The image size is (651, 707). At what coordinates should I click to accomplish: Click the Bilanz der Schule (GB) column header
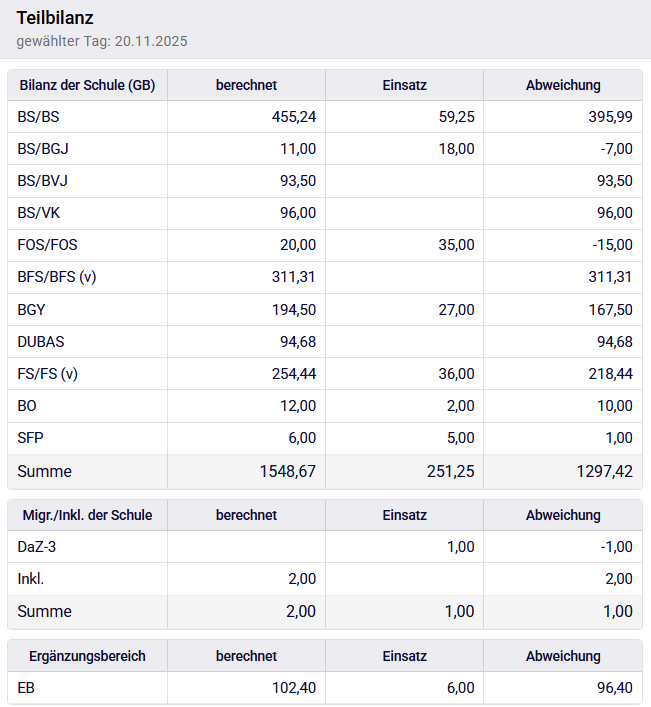coord(87,85)
